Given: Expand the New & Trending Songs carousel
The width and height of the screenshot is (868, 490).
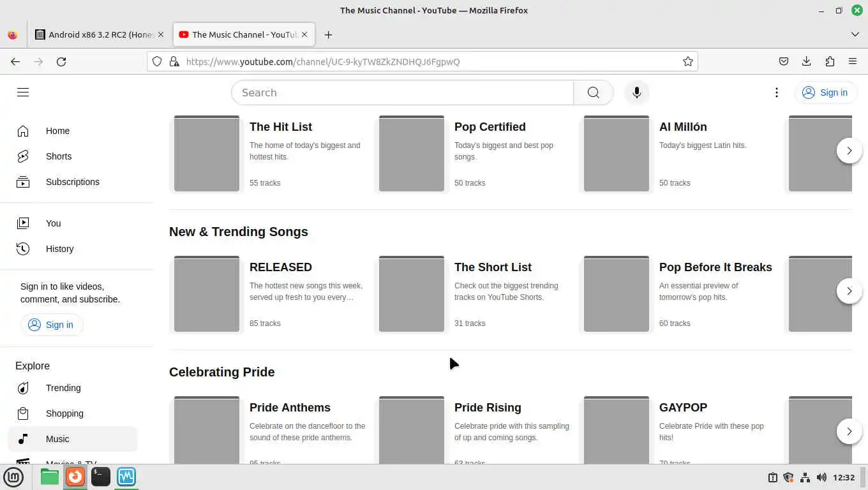Looking at the screenshot, I should pos(849,291).
